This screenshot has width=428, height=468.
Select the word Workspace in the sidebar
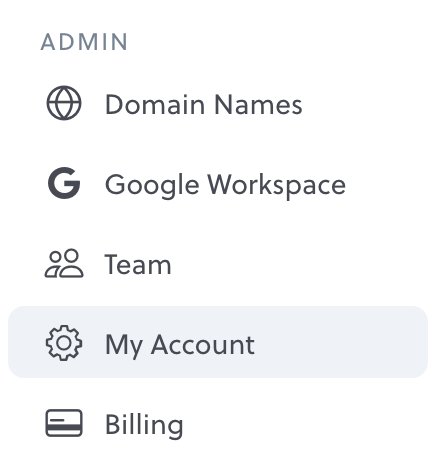click(x=277, y=185)
